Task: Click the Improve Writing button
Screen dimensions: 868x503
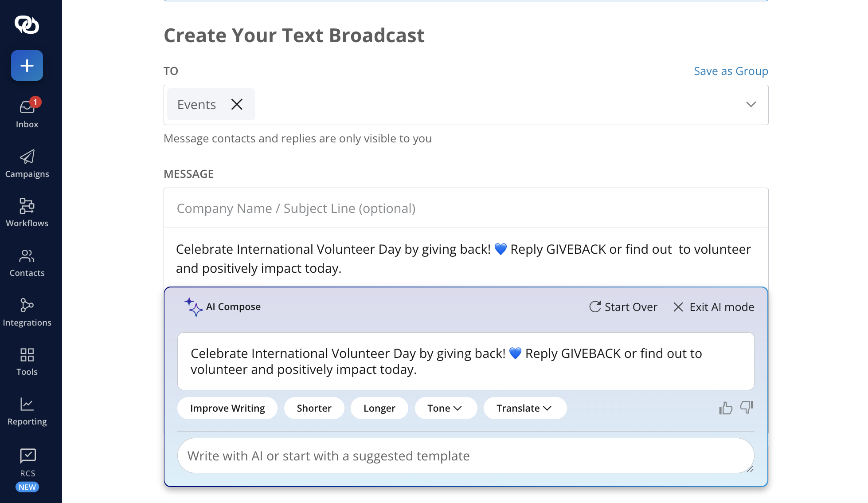Action: (x=227, y=408)
